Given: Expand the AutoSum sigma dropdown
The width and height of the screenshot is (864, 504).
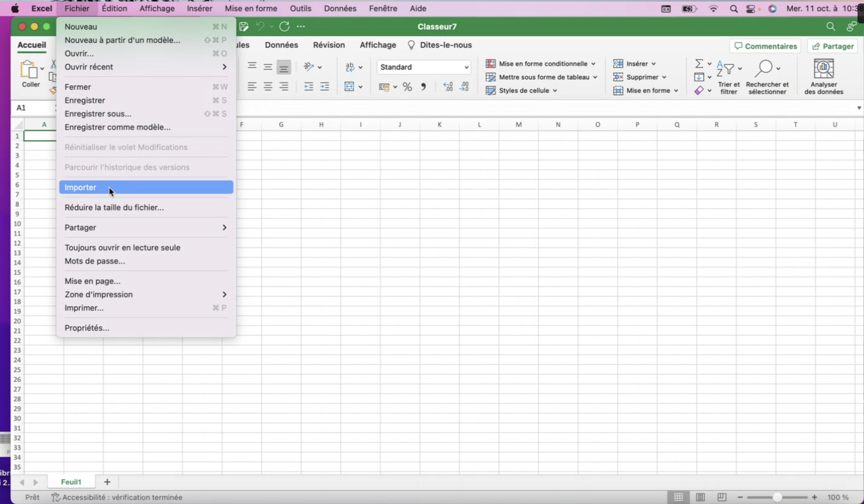Looking at the screenshot, I should 709,64.
